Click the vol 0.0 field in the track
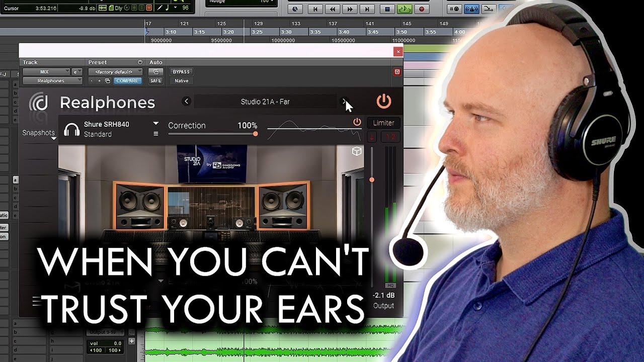Image resolution: width=644 pixels, height=362 pixels. point(105,343)
